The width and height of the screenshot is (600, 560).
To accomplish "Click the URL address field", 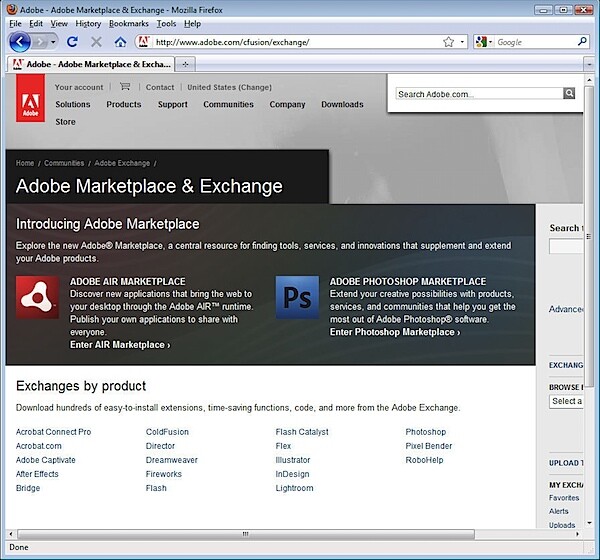I will [297, 42].
